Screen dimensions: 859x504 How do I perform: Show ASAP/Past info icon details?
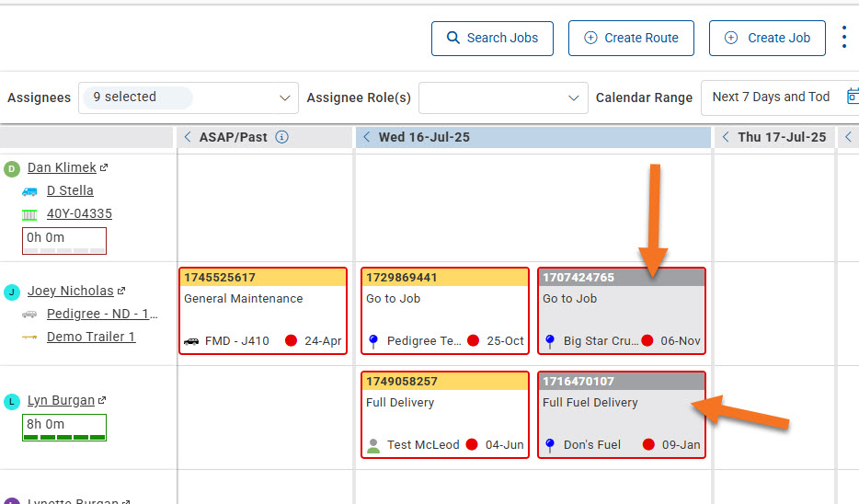(281, 137)
